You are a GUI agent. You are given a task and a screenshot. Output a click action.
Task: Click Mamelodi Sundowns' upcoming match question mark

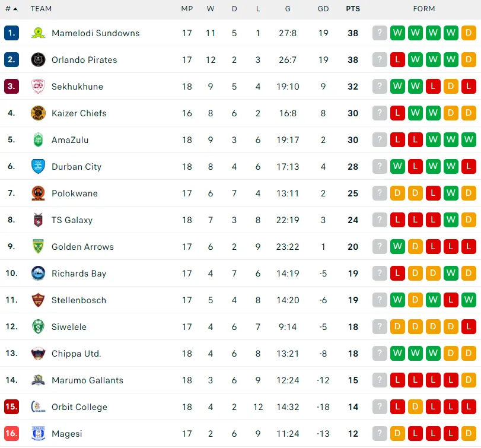coord(380,33)
